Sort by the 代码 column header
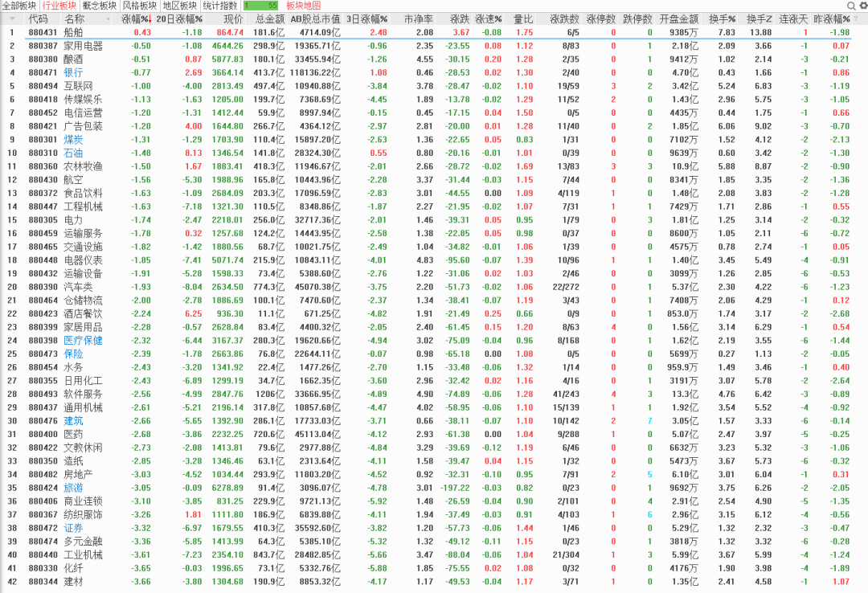The height and width of the screenshot is (593, 868). (x=39, y=18)
